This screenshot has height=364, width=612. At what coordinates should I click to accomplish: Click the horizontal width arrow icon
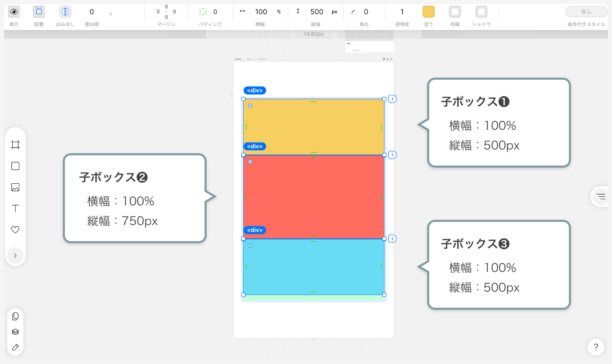point(242,11)
